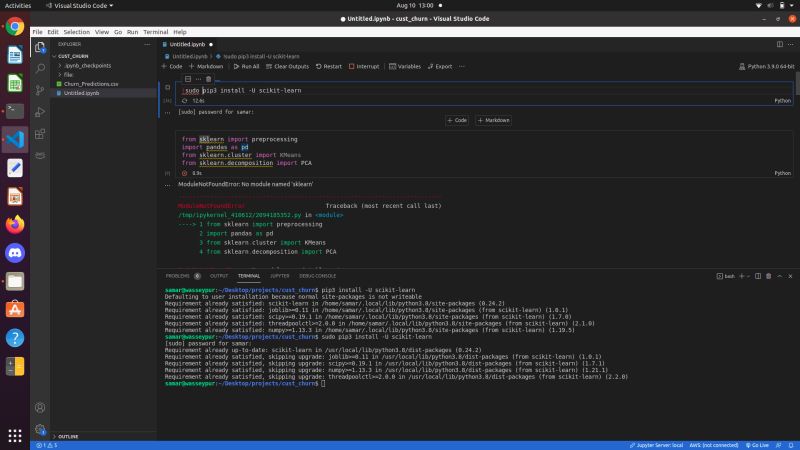This screenshot has width=800, height=450.
Task: Kill the terminal with trash icon
Action: 768,276
